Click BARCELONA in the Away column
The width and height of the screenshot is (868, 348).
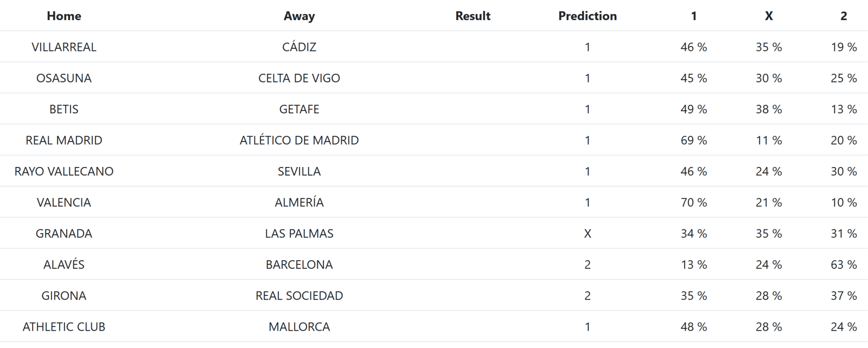pos(299,265)
